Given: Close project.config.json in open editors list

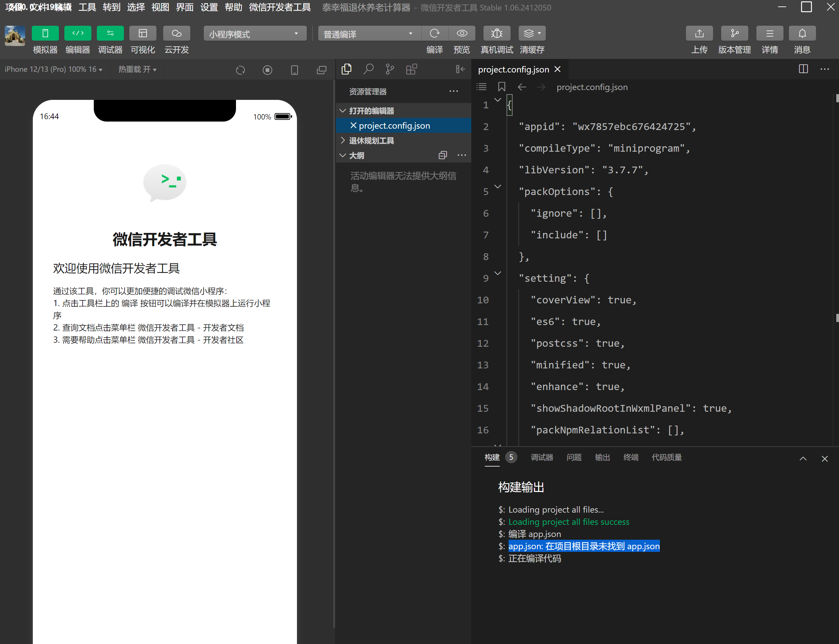Looking at the screenshot, I should coord(353,125).
